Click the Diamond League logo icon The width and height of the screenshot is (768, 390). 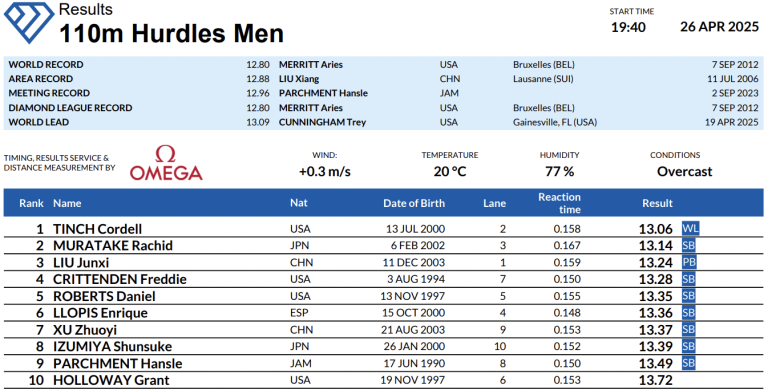pyautogui.click(x=29, y=23)
